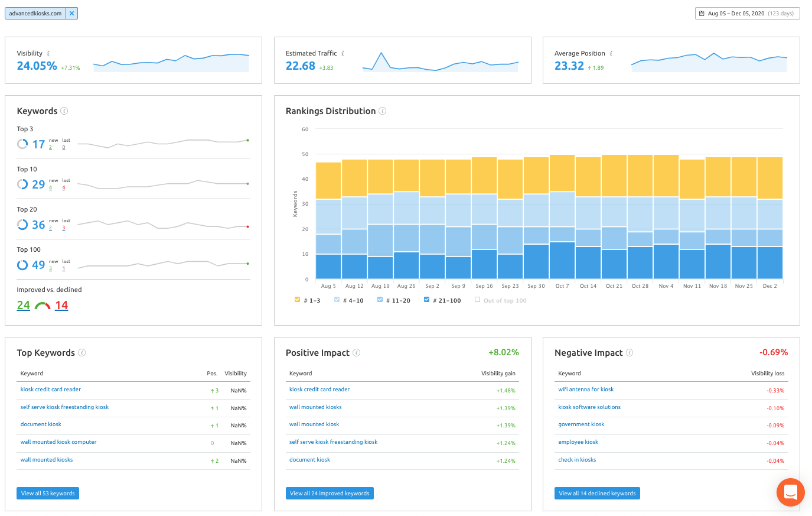Click the info icon beside Estimated Traffic
The height and width of the screenshot is (516, 812).
coord(343,53)
